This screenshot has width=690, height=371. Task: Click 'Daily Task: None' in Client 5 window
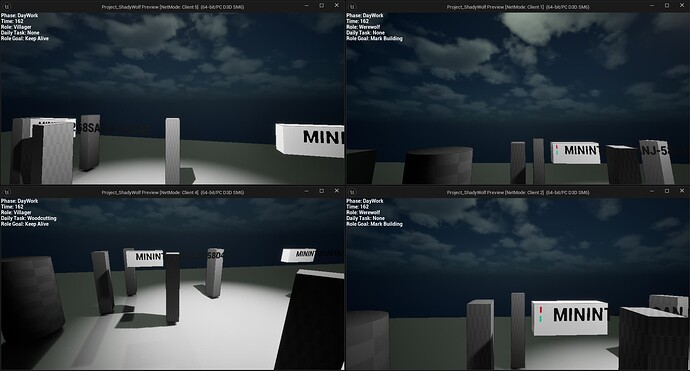pos(20,33)
